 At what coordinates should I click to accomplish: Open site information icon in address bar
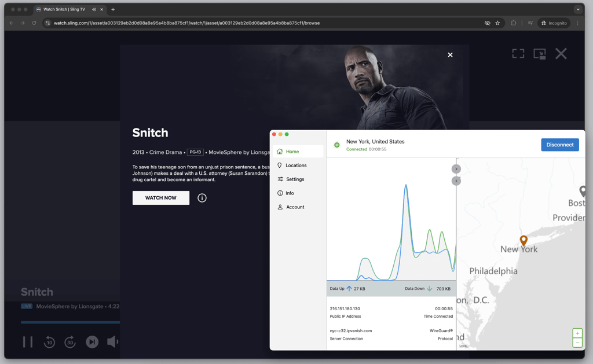pos(47,23)
